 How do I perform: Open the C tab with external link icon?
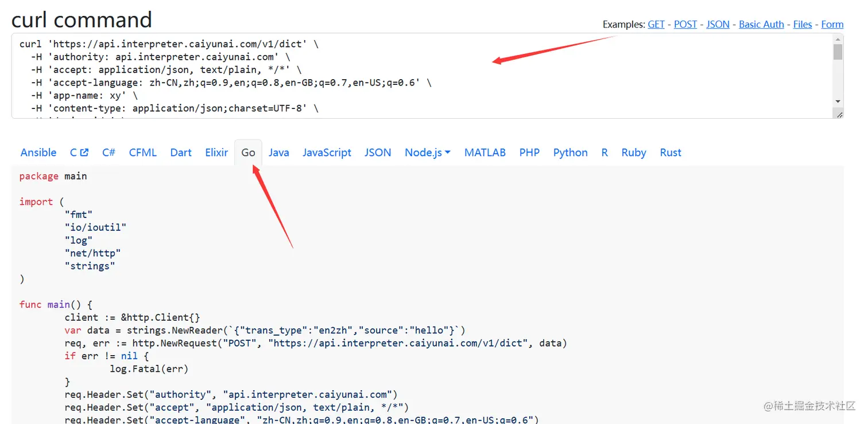coord(79,153)
